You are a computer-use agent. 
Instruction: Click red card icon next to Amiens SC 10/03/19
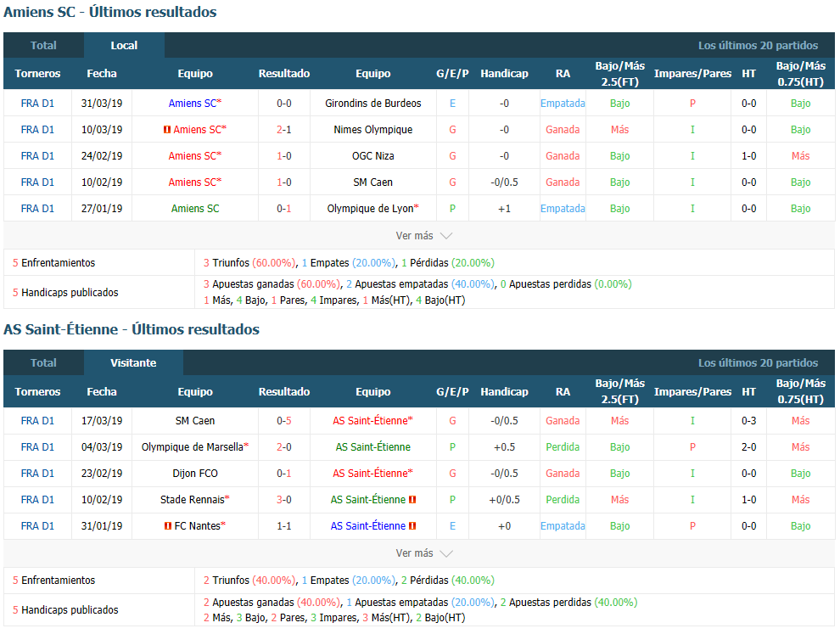click(x=167, y=130)
